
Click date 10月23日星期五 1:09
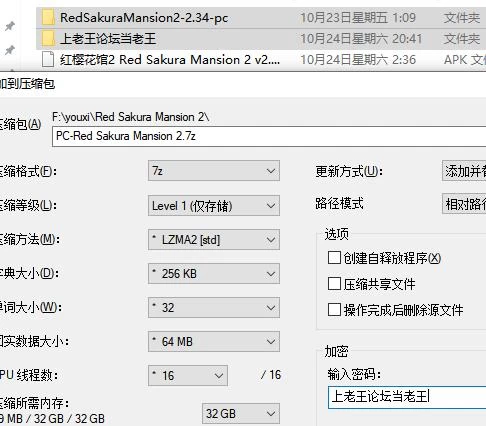click(x=358, y=18)
